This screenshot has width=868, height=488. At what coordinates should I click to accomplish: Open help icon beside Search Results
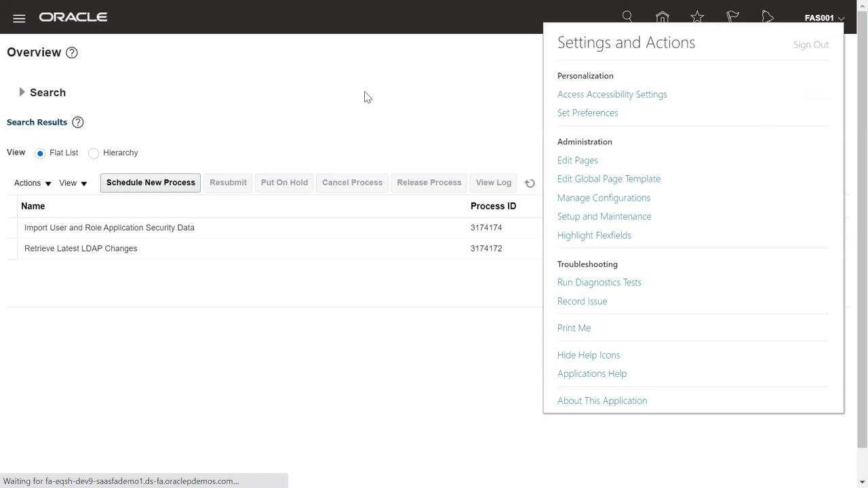tap(78, 123)
